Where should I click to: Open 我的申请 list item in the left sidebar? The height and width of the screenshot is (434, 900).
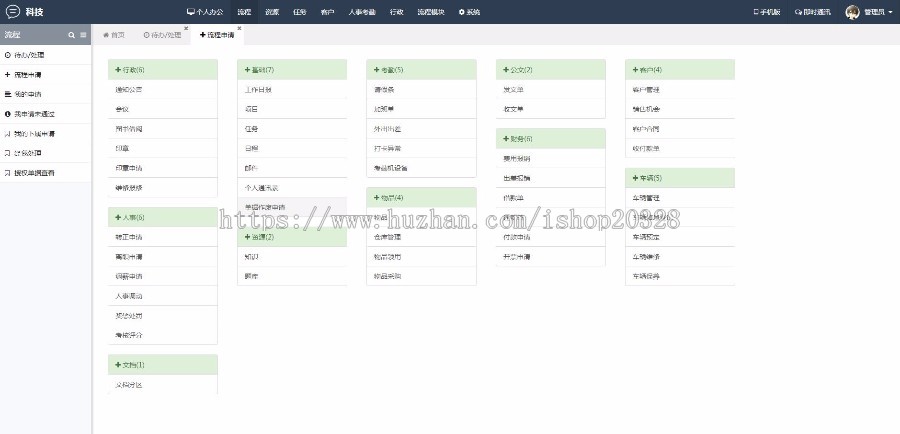click(45, 94)
